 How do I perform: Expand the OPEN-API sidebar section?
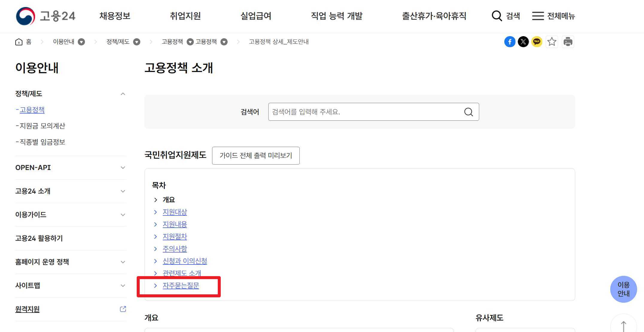click(123, 167)
